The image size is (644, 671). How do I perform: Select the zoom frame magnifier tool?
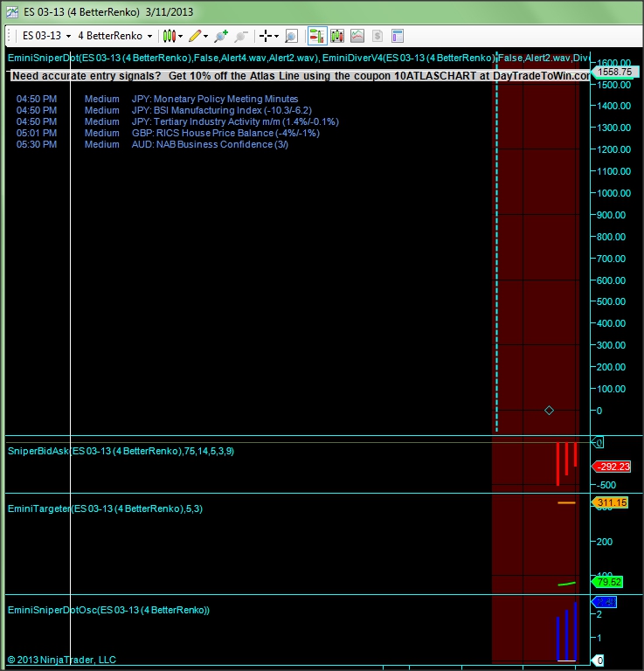point(291,36)
